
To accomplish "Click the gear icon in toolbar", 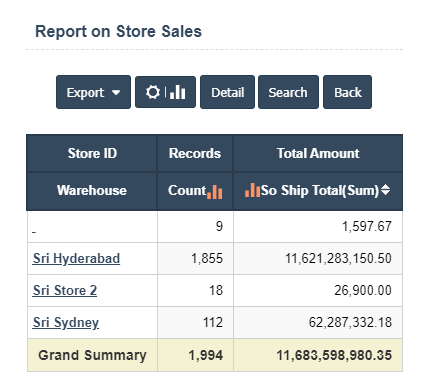I will tap(153, 92).
